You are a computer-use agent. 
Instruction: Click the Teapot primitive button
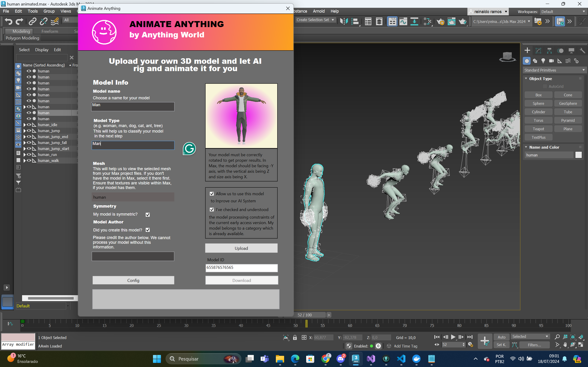pos(538,129)
